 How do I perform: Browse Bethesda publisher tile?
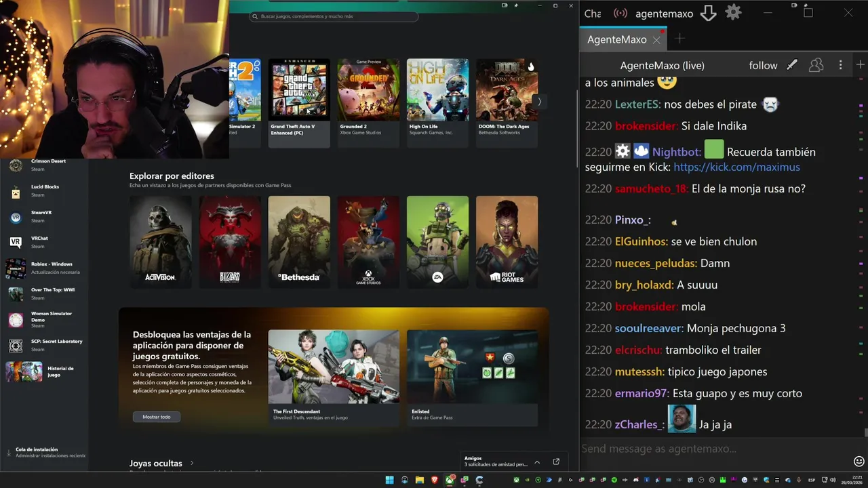[x=299, y=242]
